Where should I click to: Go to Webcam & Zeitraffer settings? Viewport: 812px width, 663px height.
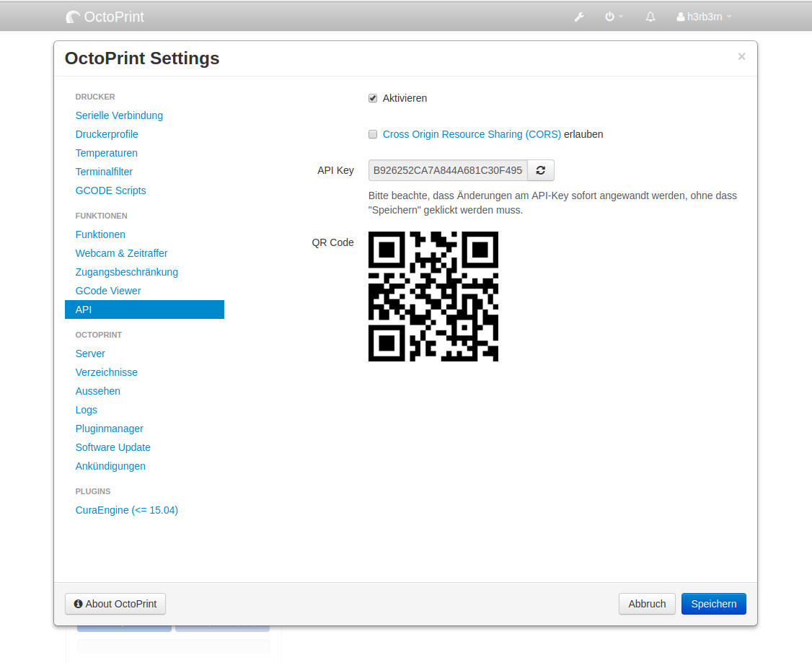[121, 253]
